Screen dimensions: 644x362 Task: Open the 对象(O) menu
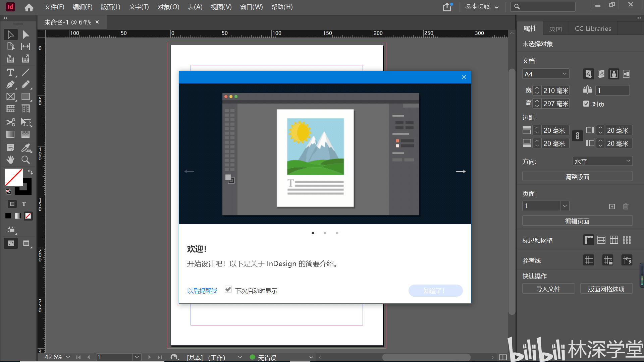(168, 7)
